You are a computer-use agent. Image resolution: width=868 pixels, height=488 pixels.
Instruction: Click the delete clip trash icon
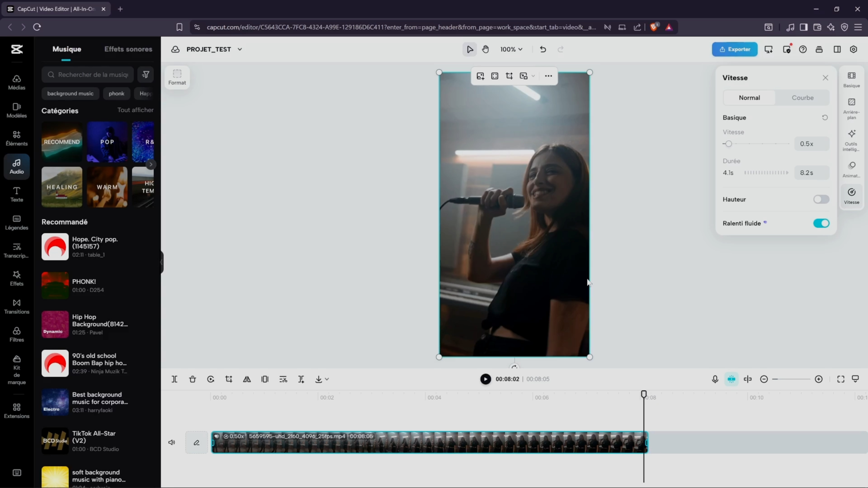pyautogui.click(x=192, y=379)
